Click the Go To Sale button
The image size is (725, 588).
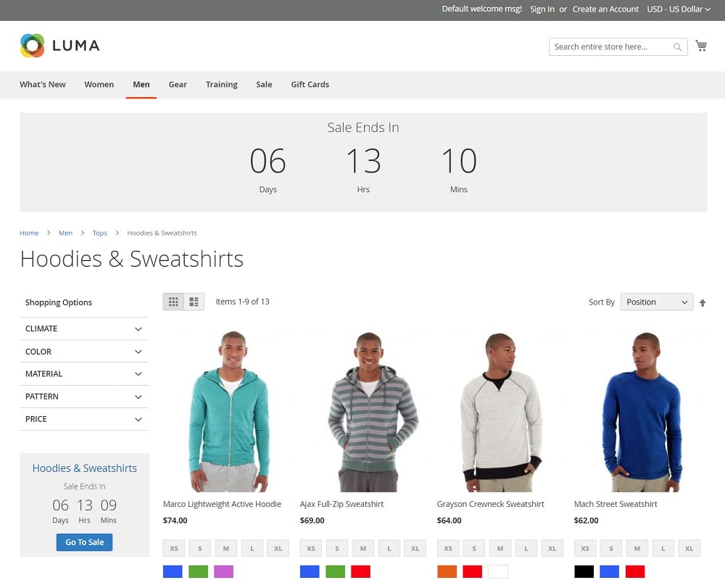tap(84, 542)
